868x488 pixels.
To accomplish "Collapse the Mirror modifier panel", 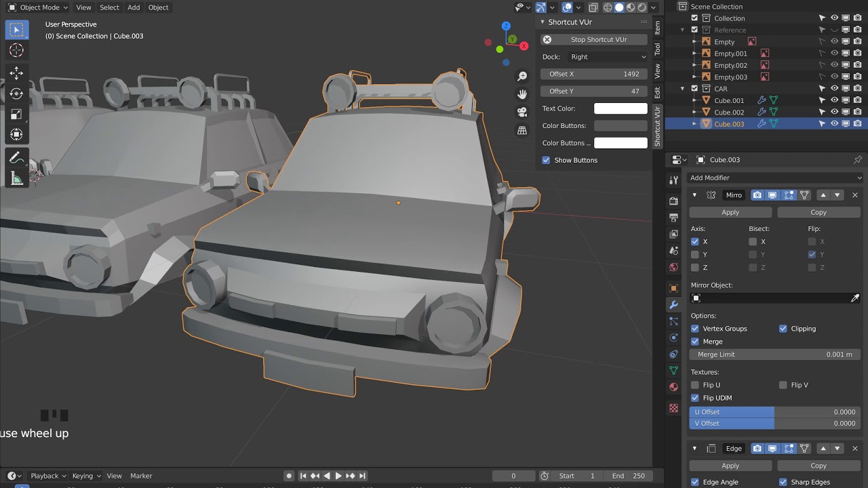I will (x=694, y=195).
